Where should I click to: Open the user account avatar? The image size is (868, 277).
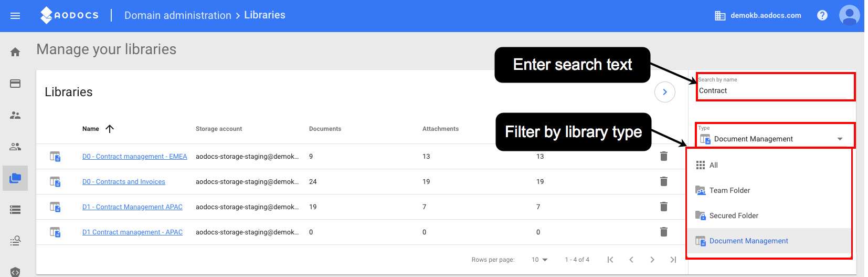pos(849,15)
